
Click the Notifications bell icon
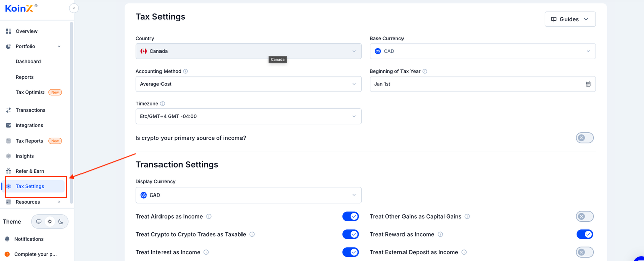tap(7, 239)
